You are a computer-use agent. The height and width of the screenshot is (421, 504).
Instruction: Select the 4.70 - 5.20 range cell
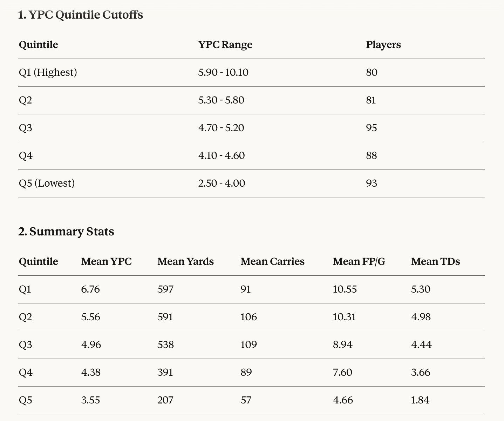221,128
